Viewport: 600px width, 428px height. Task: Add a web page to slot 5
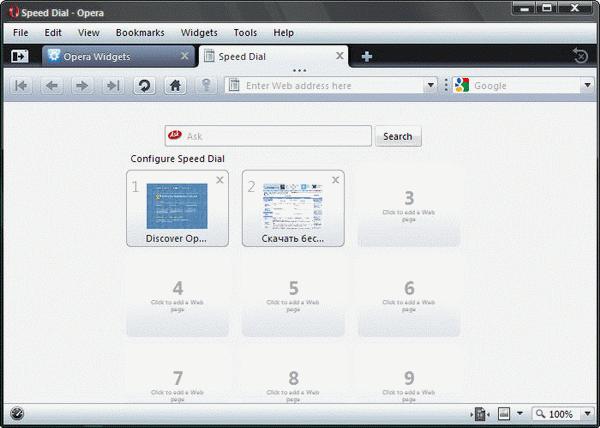293,299
